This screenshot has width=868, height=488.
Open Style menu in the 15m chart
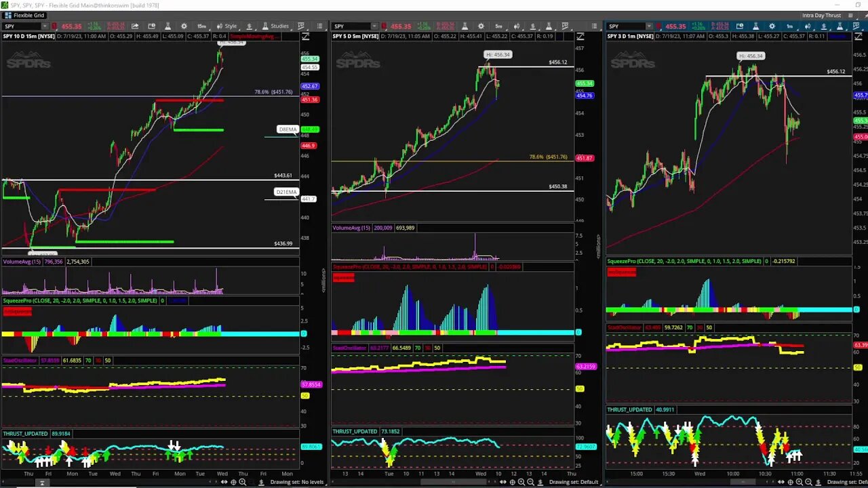227,26
